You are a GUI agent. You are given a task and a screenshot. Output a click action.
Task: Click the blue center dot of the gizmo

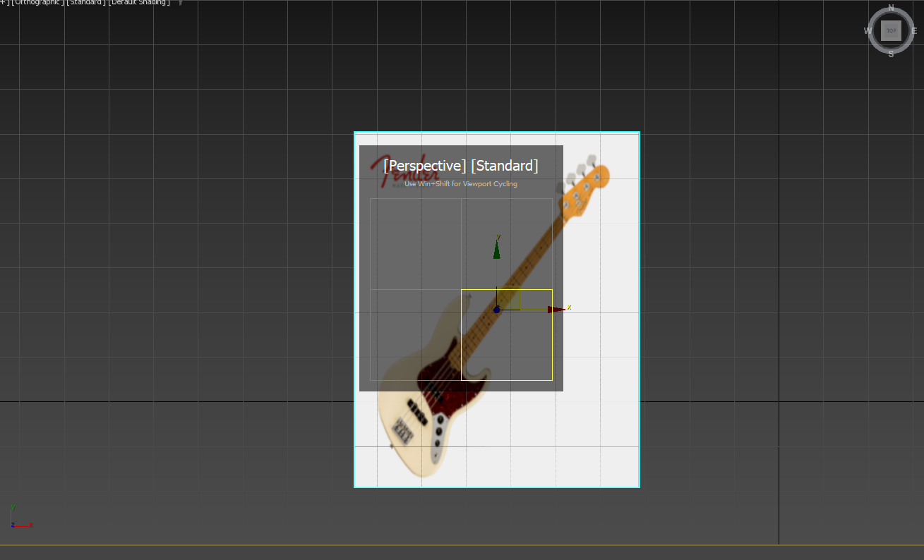tap(496, 310)
